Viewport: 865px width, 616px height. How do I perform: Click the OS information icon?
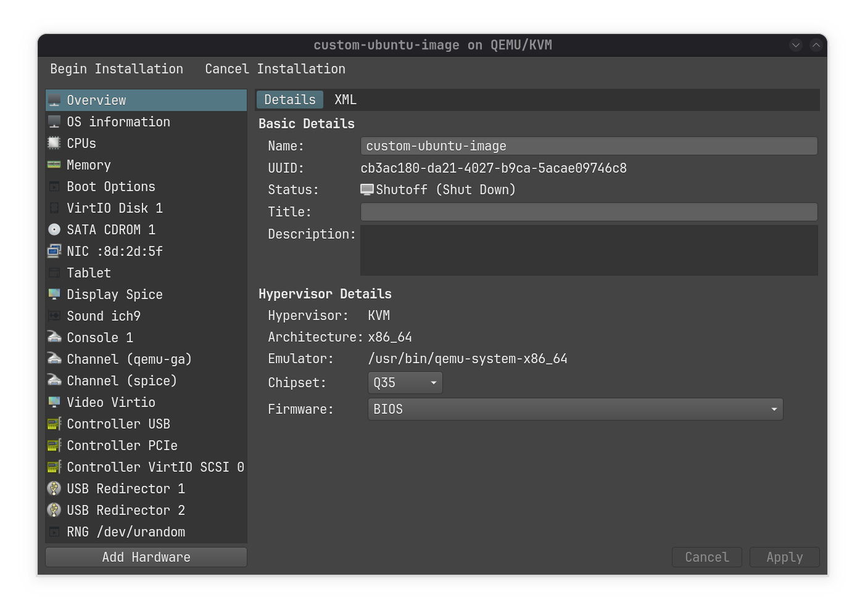[54, 122]
